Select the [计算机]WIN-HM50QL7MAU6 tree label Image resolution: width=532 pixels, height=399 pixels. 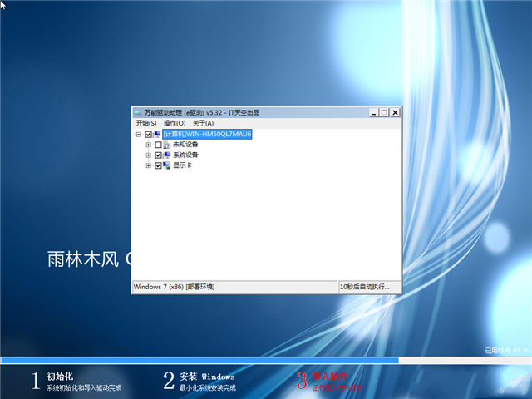pyautogui.click(x=207, y=134)
